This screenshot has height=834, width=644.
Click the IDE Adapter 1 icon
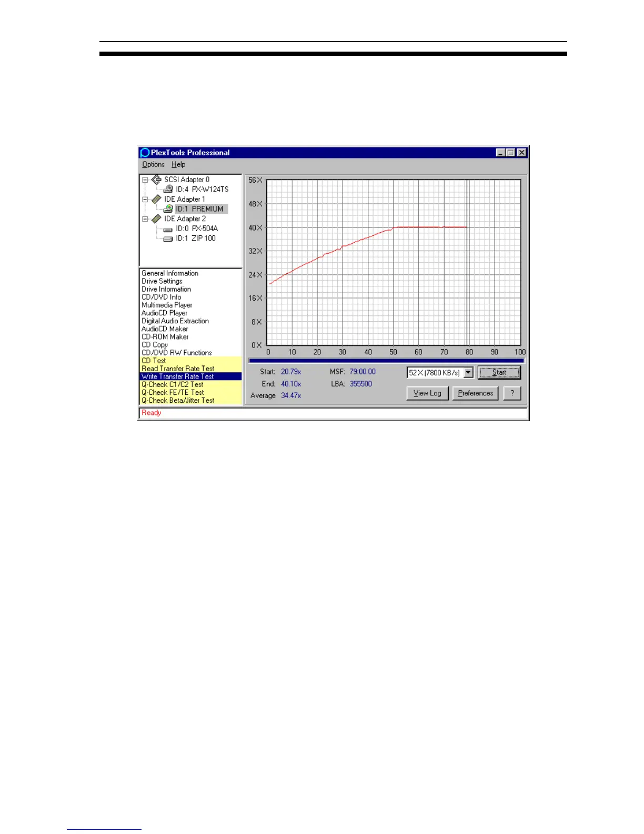coord(156,199)
